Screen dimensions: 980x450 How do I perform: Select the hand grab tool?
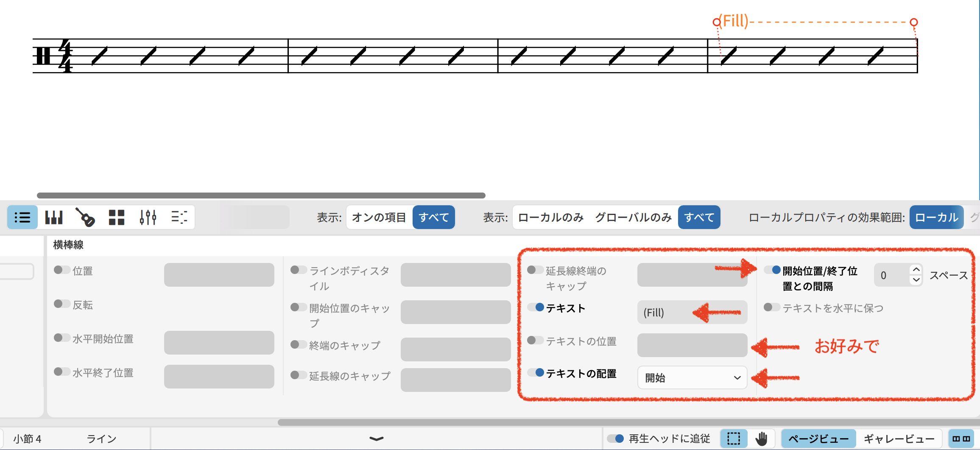(x=762, y=439)
